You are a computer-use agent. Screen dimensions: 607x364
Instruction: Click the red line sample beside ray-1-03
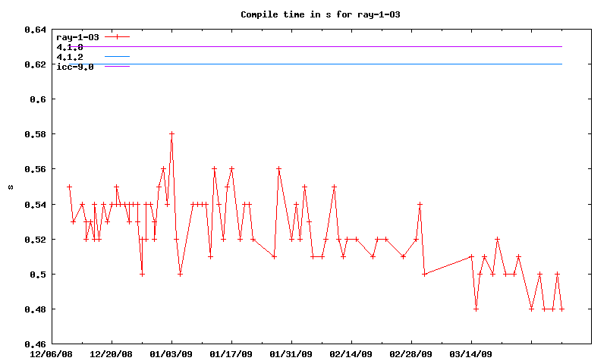[118, 36]
